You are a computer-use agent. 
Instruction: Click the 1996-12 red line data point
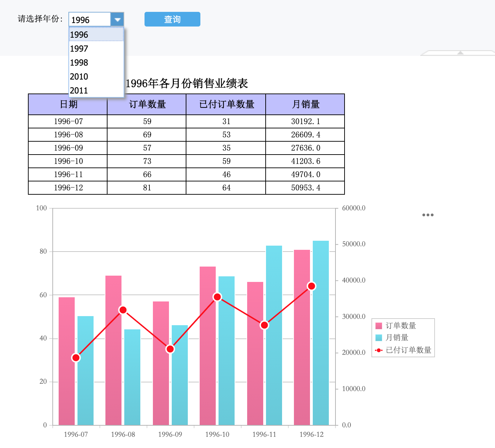(311, 286)
